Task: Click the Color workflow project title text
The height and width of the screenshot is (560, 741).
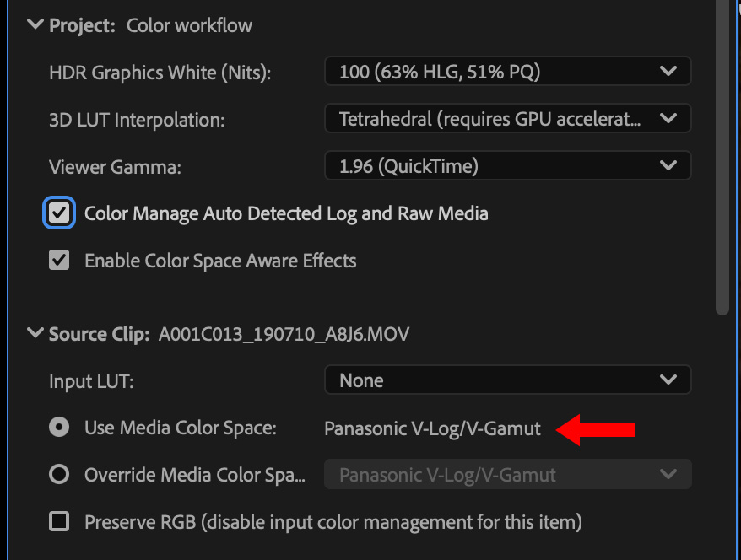Action: click(x=189, y=25)
